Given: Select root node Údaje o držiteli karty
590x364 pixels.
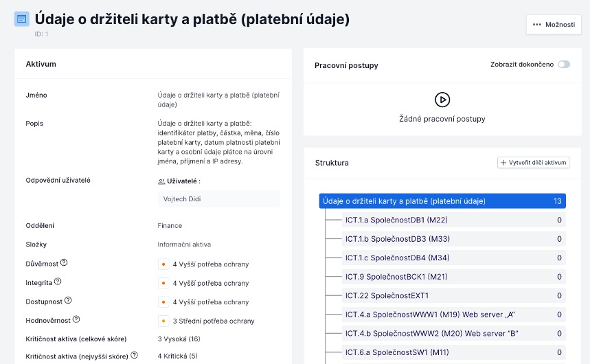Looking at the screenshot, I should [x=442, y=201].
